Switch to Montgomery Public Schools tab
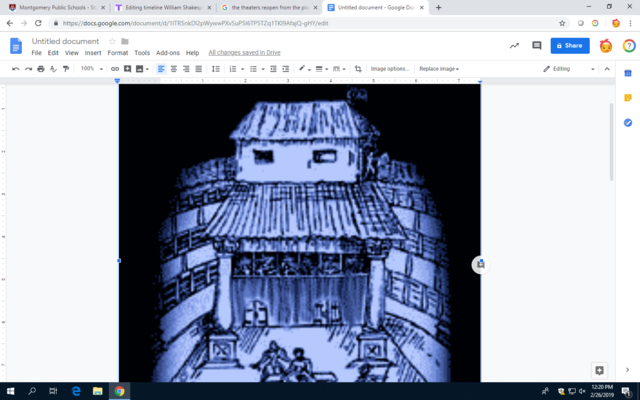 point(57,7)
